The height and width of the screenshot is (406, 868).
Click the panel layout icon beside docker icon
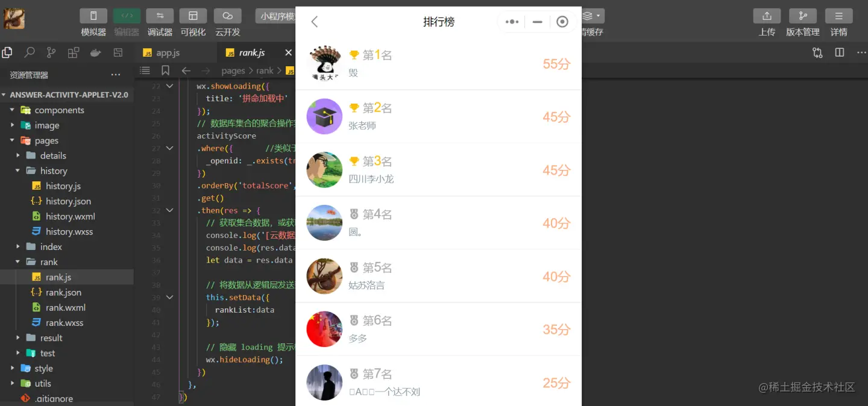click(x=118, y=52)
